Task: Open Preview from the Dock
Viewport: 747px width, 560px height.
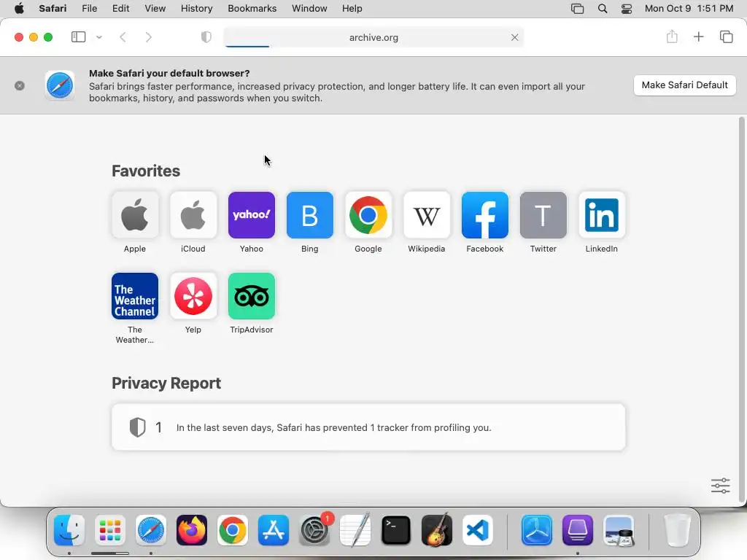Action: click(619, 530)
